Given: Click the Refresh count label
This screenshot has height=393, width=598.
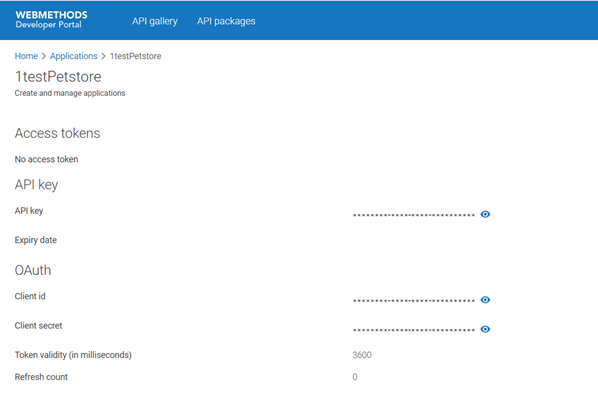Looking at the screenshot, I should click(x=41, y=377).
